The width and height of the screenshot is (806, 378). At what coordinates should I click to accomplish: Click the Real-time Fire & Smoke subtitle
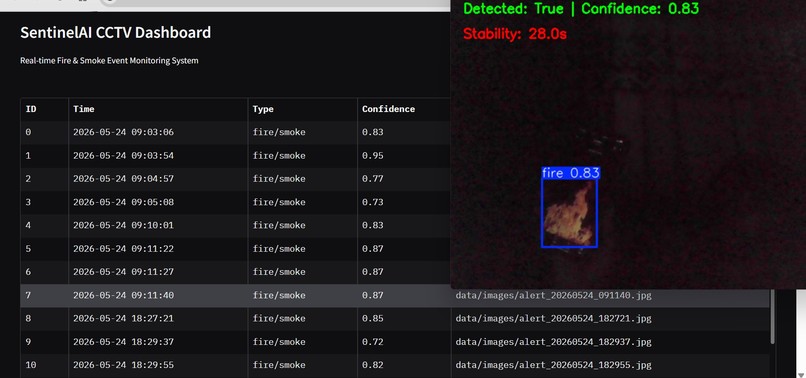[109, 61]
